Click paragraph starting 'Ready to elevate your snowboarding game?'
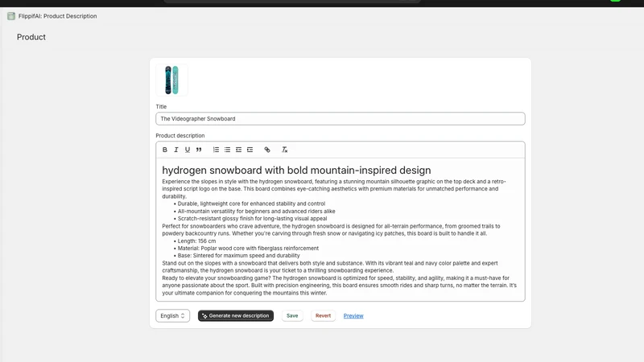Screen dimensions: 644x362 339,286
